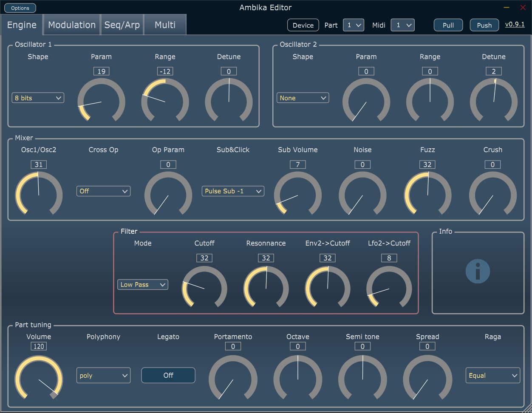Image resolution: width=532 pixels, height=413 pixels.
Task: Open the Seq/Arp tab
Action: click(122, 25)
